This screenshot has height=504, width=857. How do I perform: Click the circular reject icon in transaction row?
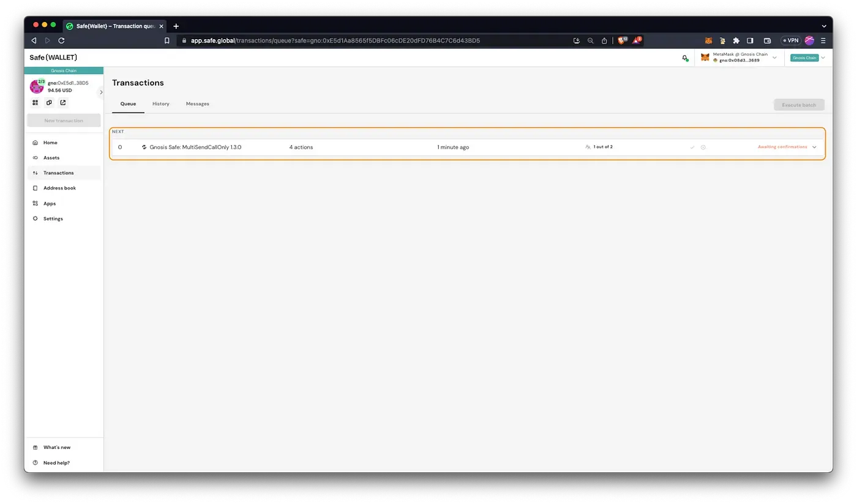(x=703, y=147)
